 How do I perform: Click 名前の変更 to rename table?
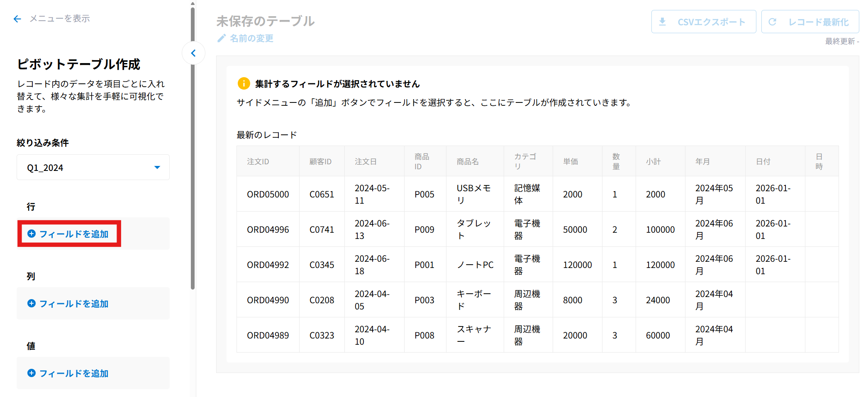[x=251, y=38]
